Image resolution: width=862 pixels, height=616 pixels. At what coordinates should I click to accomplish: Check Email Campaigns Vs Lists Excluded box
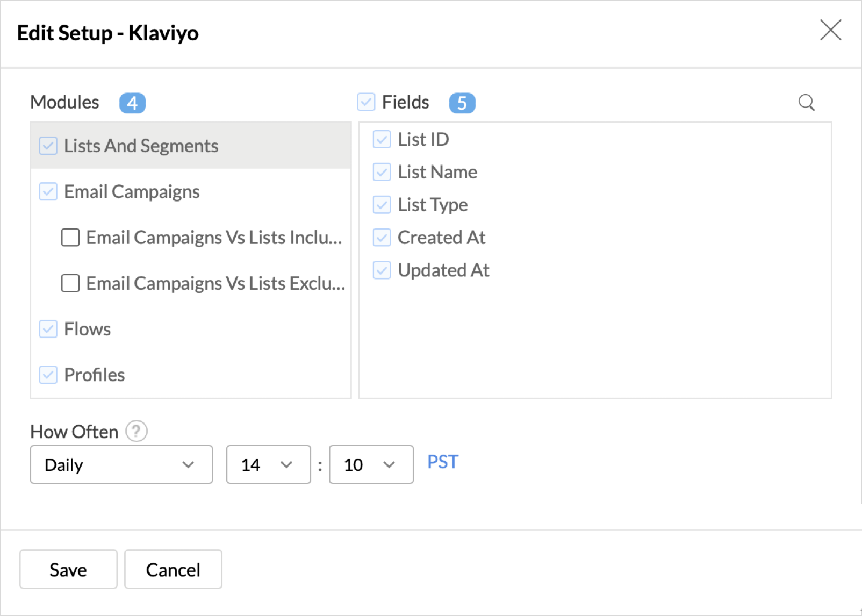(70, 283)
